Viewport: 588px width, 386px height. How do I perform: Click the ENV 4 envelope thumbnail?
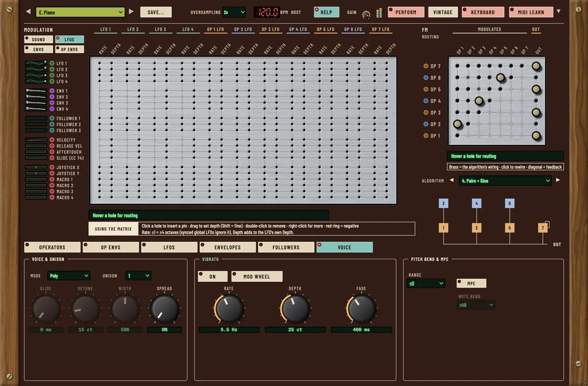pos(36,109)
